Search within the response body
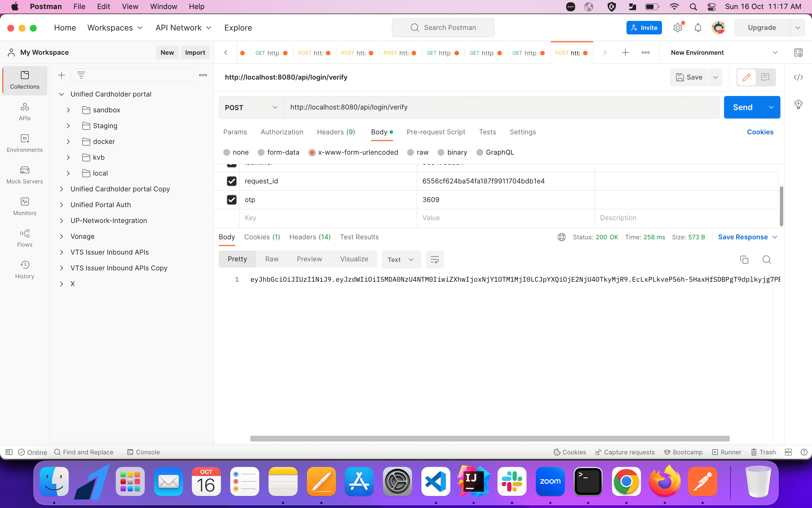The image size is (812, 508). [x=767, y=259]
